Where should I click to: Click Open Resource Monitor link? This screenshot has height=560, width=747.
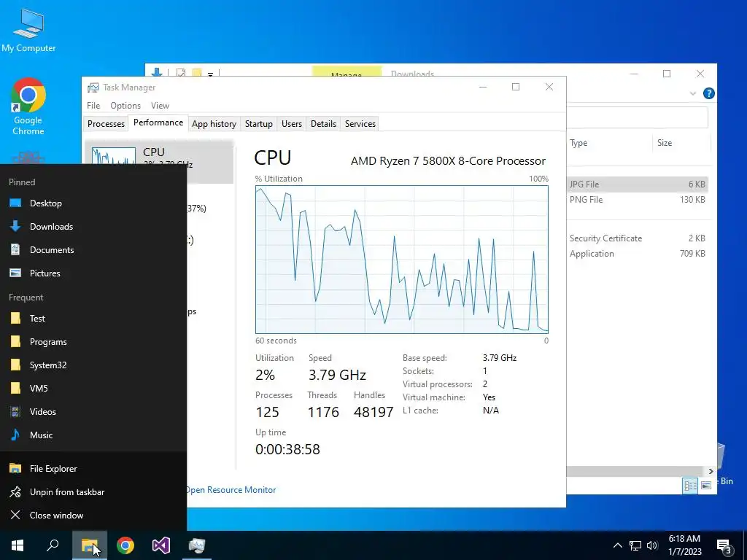(x=231, y=490)
